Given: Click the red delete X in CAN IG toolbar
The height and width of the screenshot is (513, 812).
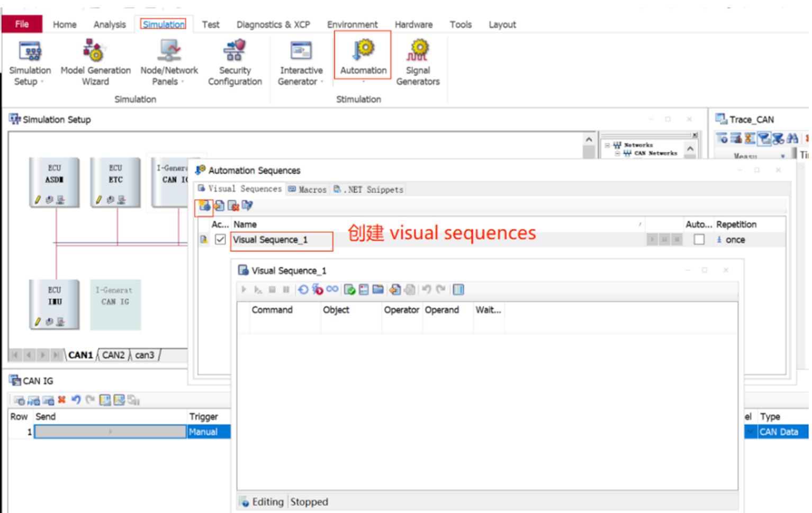Looking at the screenshot, I should (62, 400).
